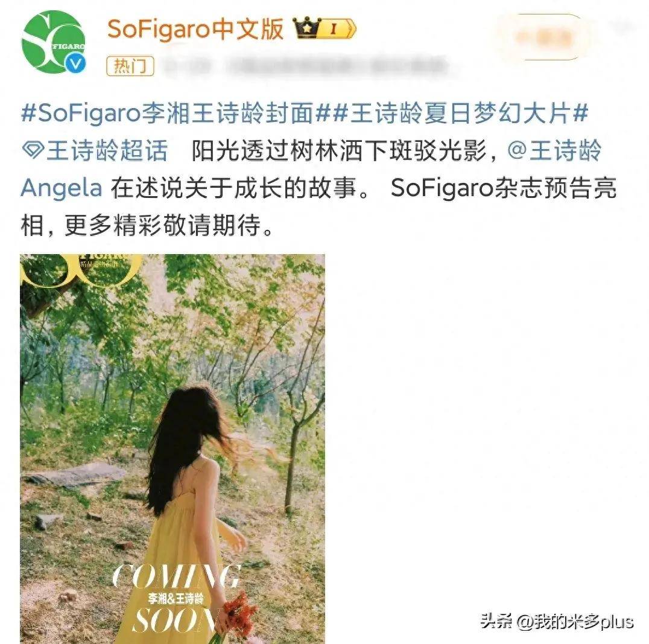Image resolution: width=649 pixels, height=644 pixels.
Task: View the magazine cover photo
Action: (x=172, y=449)
